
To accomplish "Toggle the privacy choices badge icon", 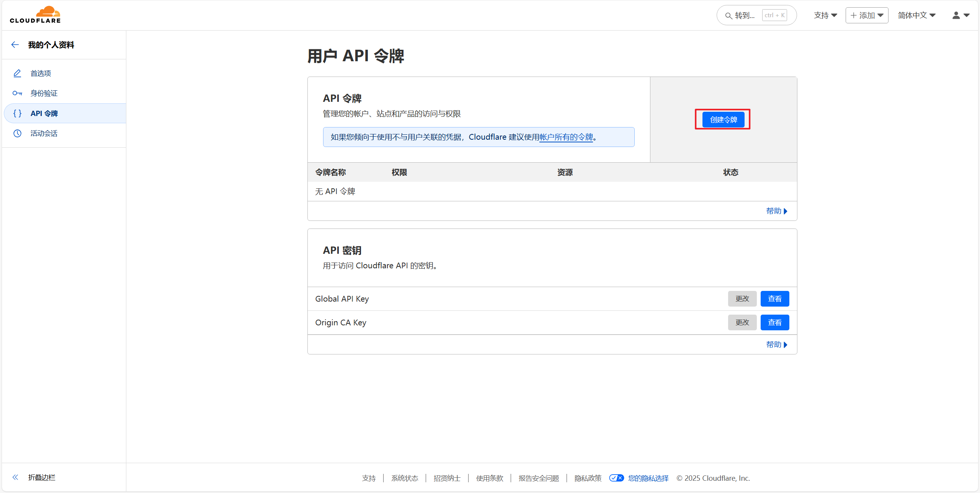I will [x=616, y=478].
